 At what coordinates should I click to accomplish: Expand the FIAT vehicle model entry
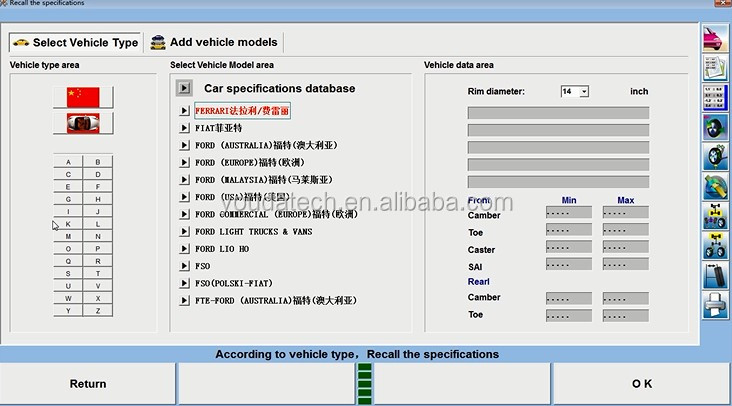point(184,129)
